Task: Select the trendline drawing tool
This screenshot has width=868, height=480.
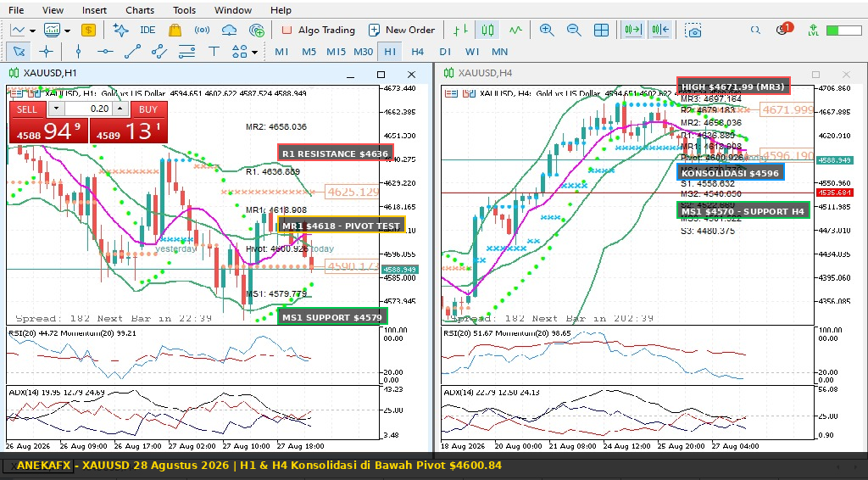Action: (132, 52)
